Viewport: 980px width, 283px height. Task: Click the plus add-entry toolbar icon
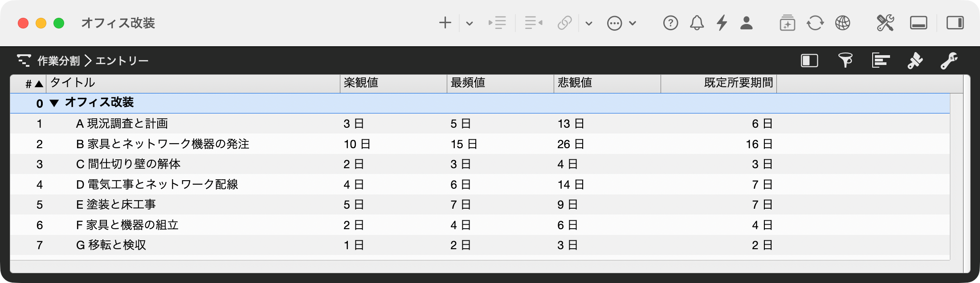point(445,23)
